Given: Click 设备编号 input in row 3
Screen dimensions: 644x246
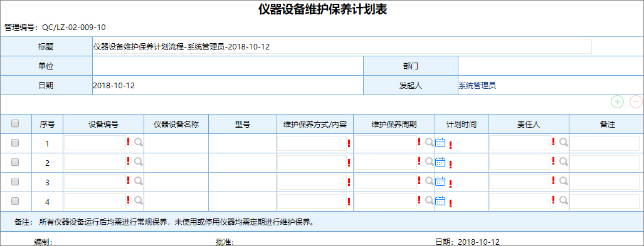Looking at the screenshot, I should click(x=95, y=182).
